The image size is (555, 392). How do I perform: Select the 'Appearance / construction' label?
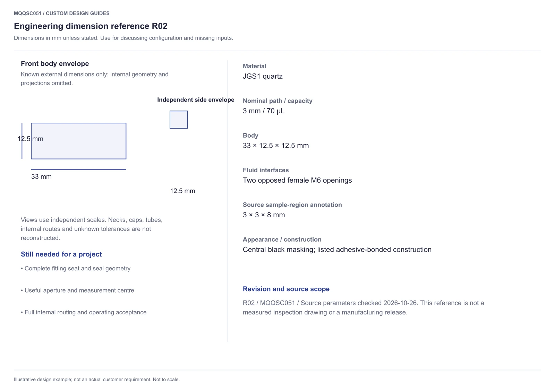click(282, 239)
